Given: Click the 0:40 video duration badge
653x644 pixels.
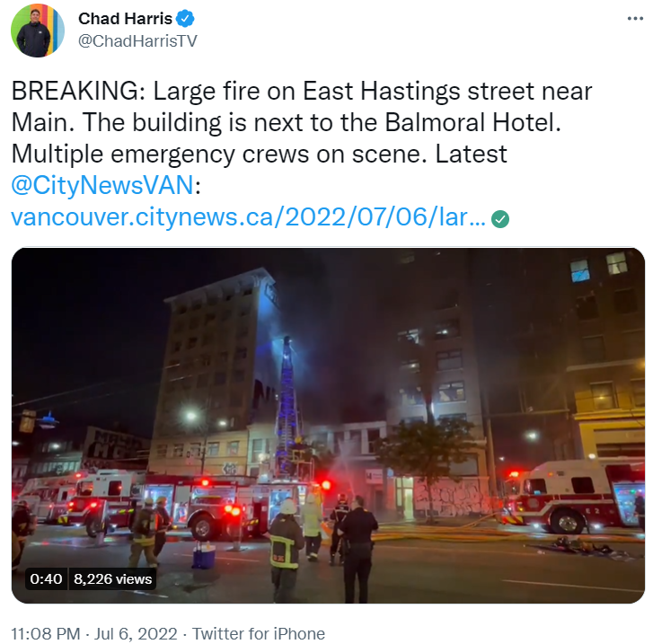Looking at the screenshot, I should (x=46, y=579).
